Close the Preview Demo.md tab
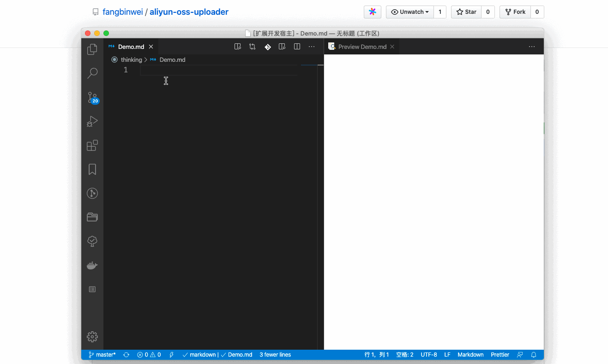608x364 pixels. click(392, 47)
